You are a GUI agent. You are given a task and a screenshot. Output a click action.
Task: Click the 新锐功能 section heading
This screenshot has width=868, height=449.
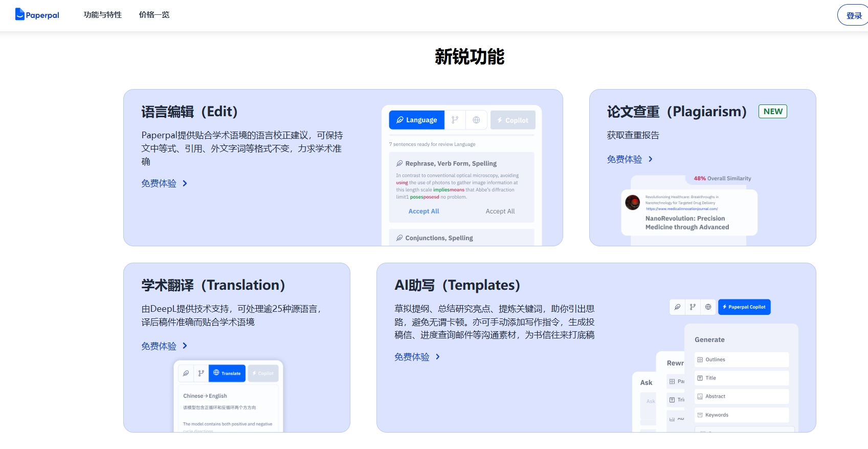pyautogui.click(x=470, y=56)
